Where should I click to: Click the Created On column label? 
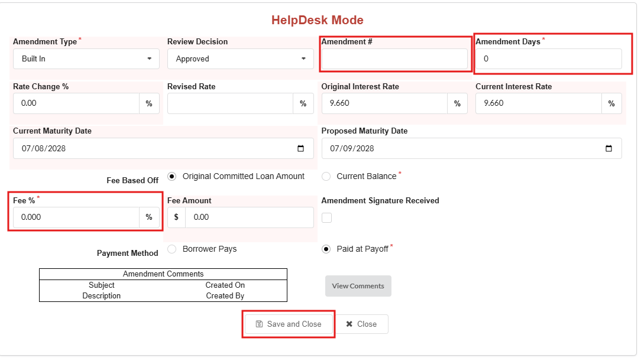[x=225, y=285]
